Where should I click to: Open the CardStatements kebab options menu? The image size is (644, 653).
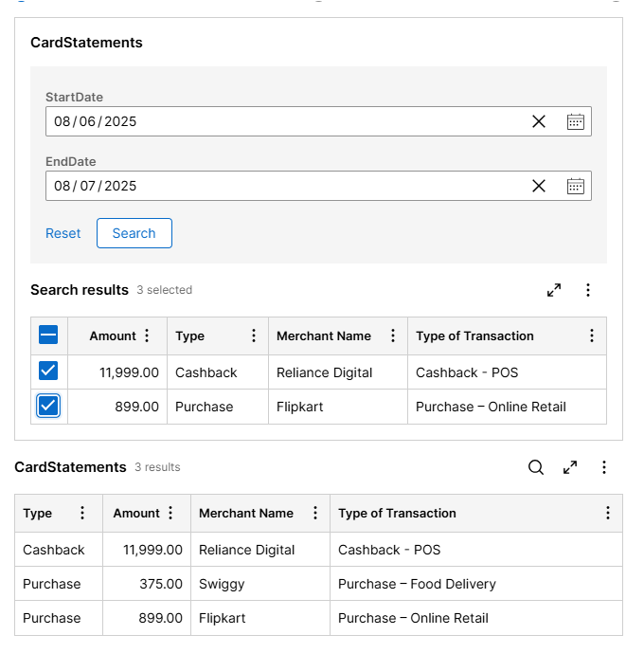coord(604,467)
